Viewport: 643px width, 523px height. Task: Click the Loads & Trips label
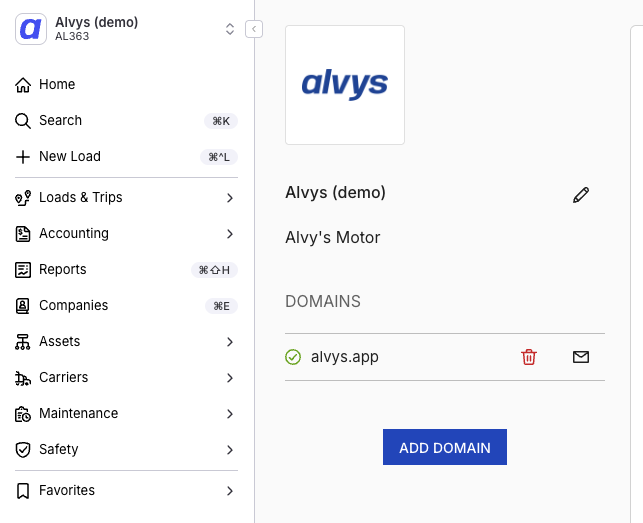[81, 197]
